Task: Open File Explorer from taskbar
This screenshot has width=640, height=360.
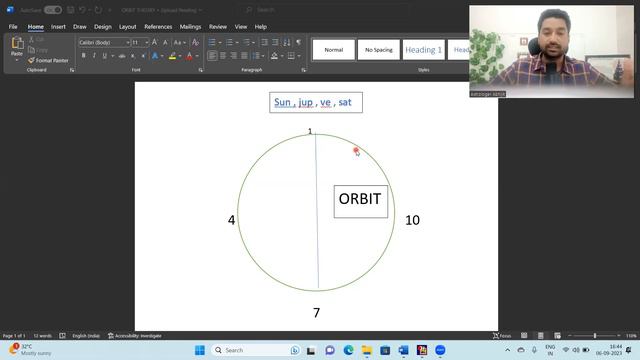Action: [x=367, y=350]
